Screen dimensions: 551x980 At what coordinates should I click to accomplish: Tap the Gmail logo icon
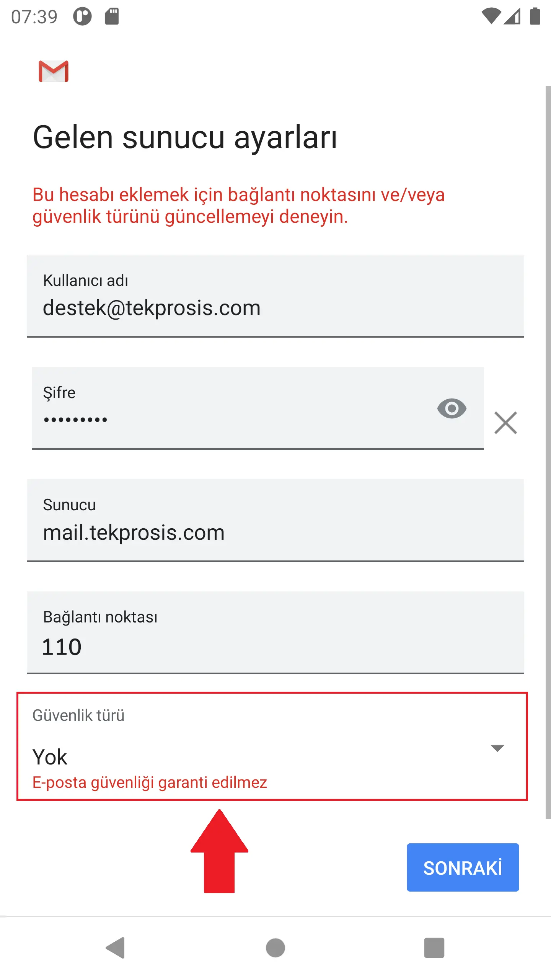[54, 71]
